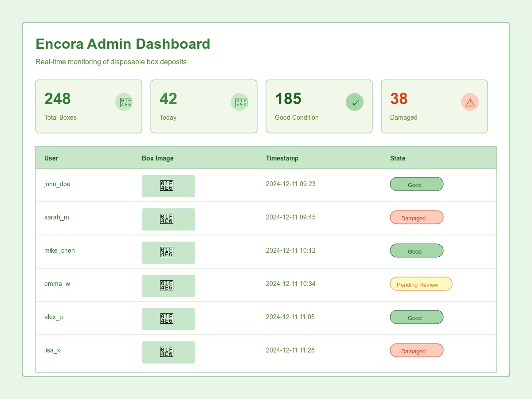Click the Today card icon

[239, 102]
